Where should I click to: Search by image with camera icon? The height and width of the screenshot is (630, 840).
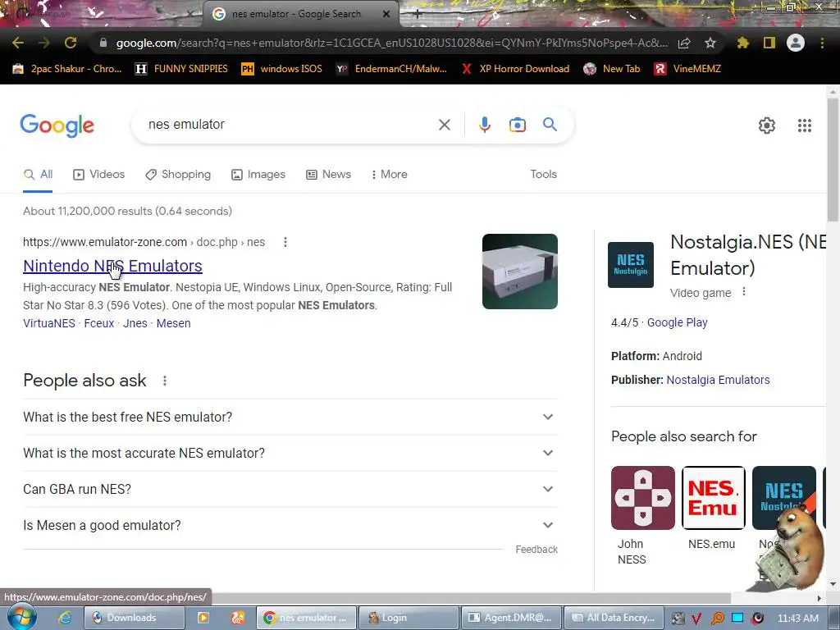point(518,125)
